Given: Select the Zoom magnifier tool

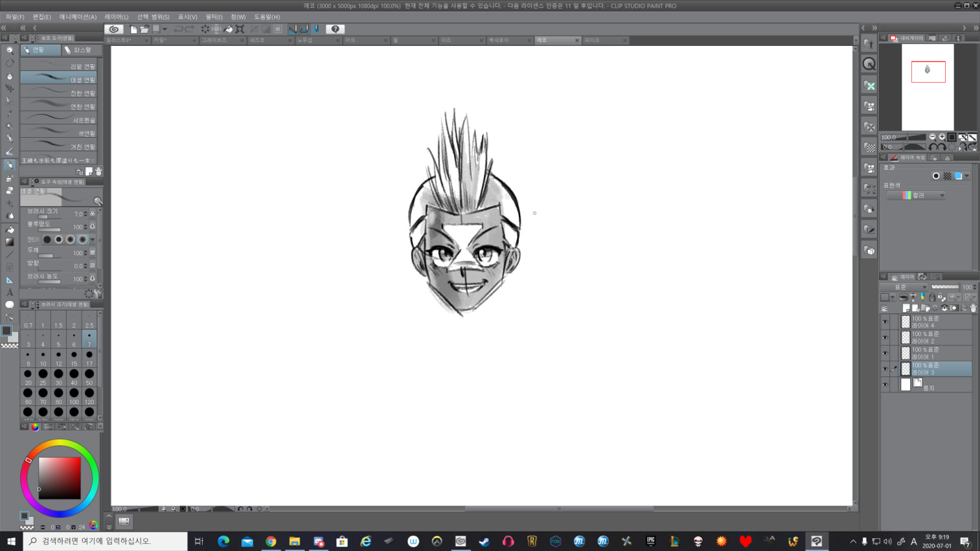Looking at the screenshot, I should pyautogui.click(x=9, y=50).
